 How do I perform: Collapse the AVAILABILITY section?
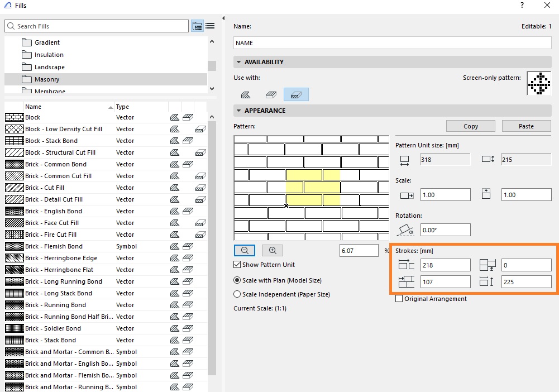click(238, 61)
